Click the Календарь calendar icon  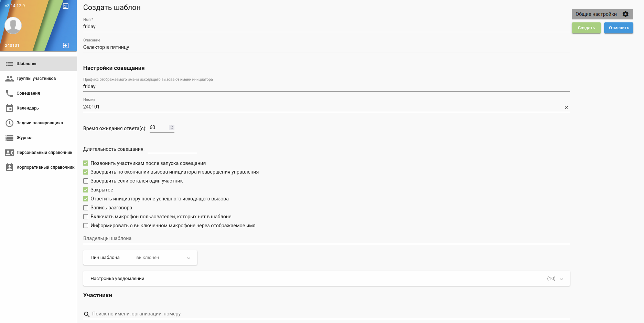(x=9, y=108)
